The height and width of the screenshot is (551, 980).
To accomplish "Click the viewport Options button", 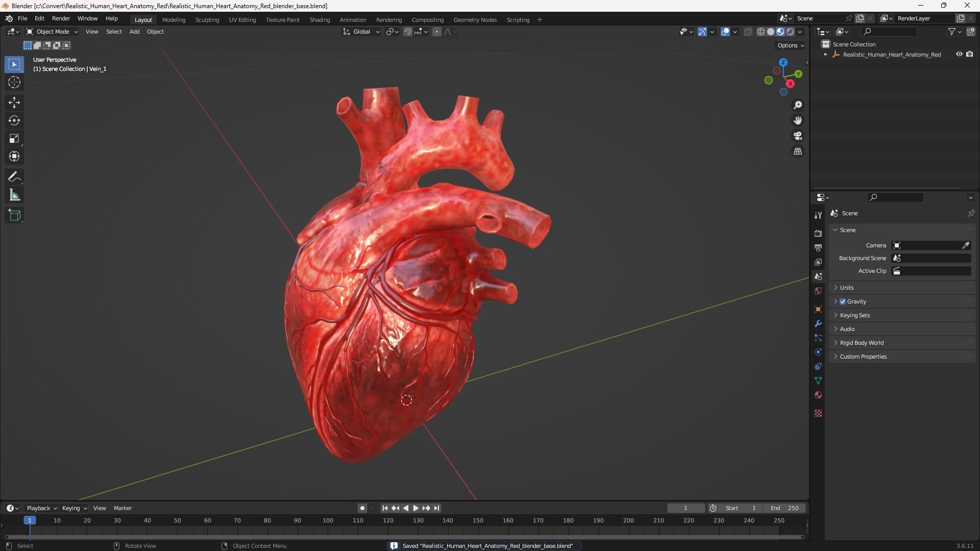I will pyautogui.click(x=791, y=45).
